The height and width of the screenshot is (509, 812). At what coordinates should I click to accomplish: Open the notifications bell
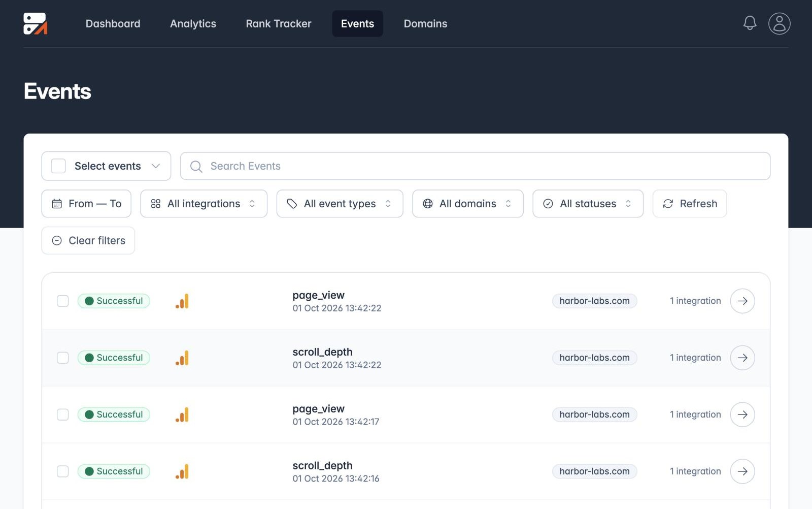click(x=750, y=23)
